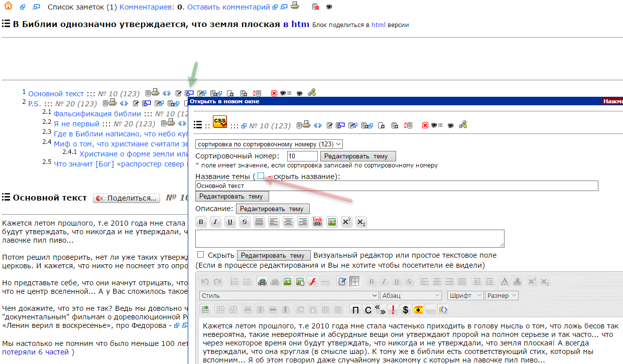Click Strikethrough in the description toolbar
Viewport: 623px width, 364px height.
coord(244,222)
